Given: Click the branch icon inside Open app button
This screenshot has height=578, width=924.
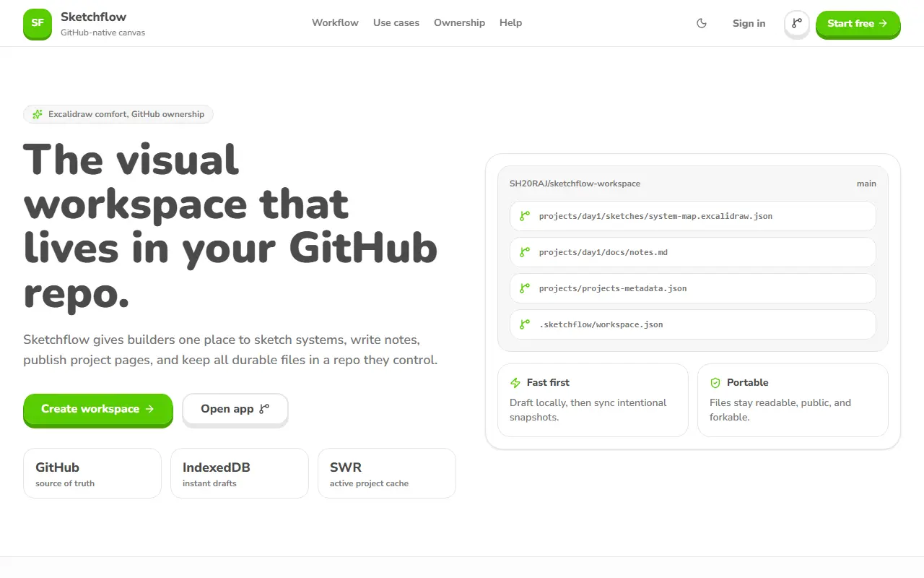Looking at the screenshot, I should [x=264, y=409].
